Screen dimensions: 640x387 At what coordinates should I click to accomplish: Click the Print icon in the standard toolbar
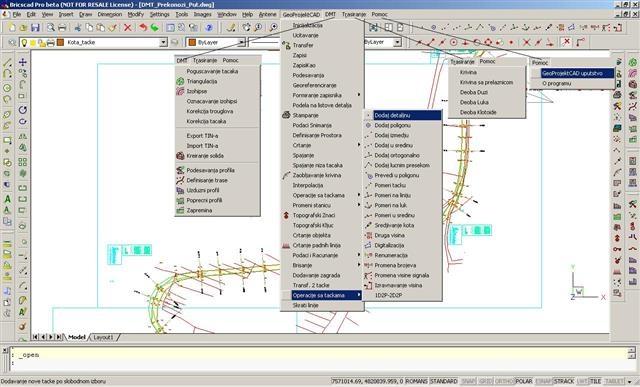pos(62,28)
